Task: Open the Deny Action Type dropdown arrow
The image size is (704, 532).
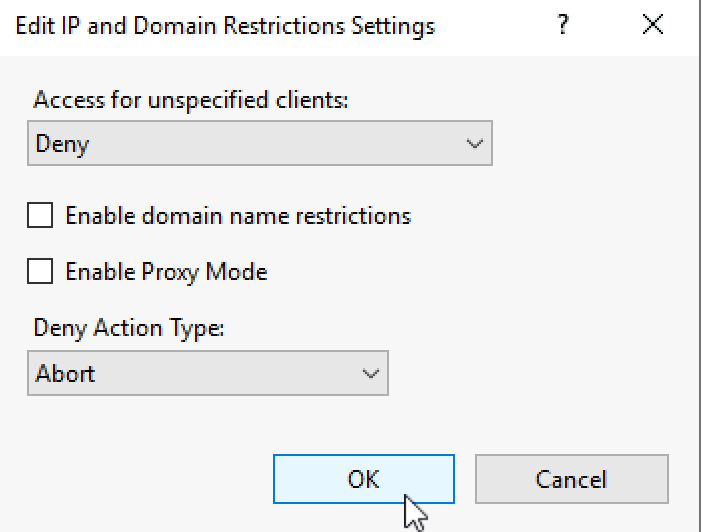Action: pyautogui.click(x=370, y=374)
